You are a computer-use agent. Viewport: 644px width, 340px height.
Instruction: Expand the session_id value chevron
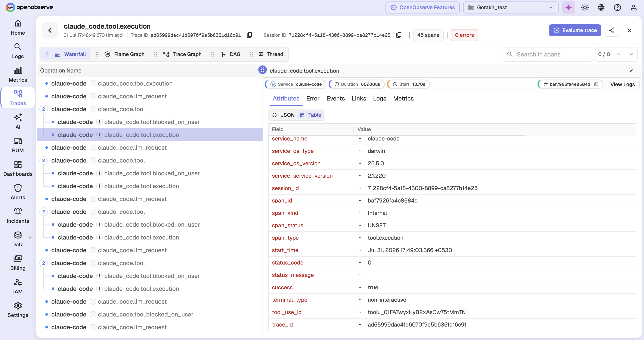click(x=360, y=188)
